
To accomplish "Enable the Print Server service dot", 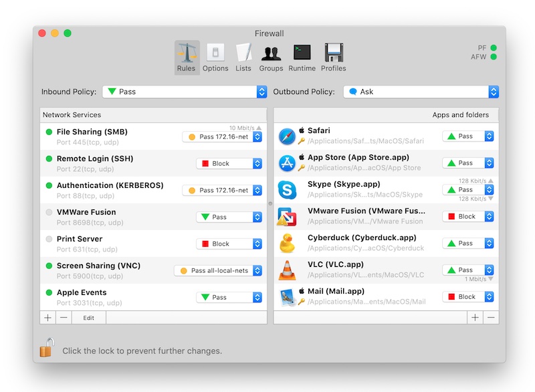I will pyautogui.click(x=49, y=239).
